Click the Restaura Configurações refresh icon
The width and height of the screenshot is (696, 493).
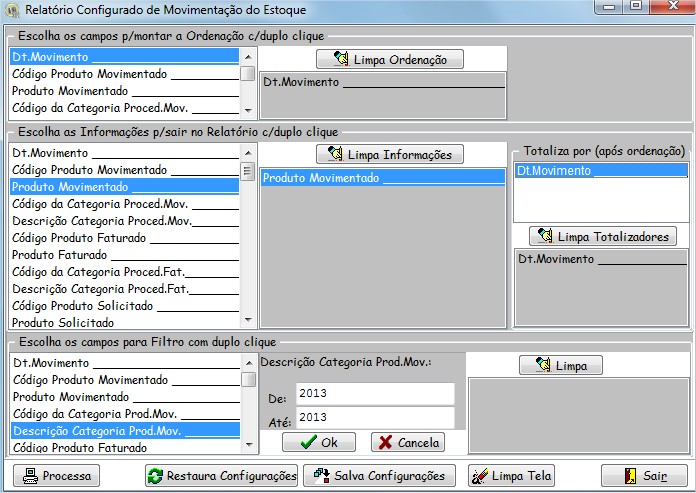[x=155, y=475]
